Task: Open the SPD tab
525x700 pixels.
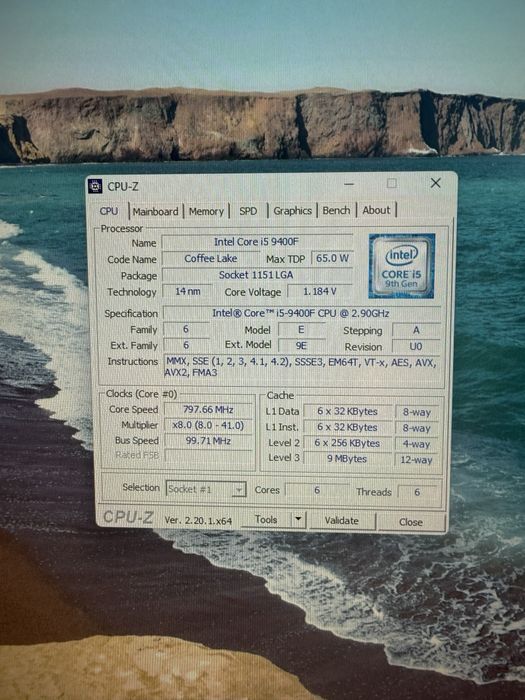Action: [x=248, y=211]
